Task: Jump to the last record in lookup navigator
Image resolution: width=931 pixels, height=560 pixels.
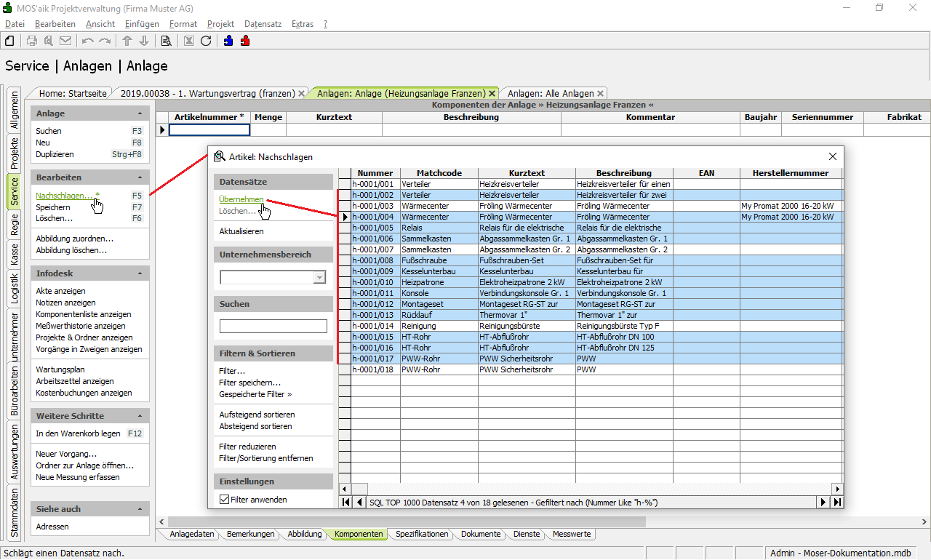Action: point(837,502)
